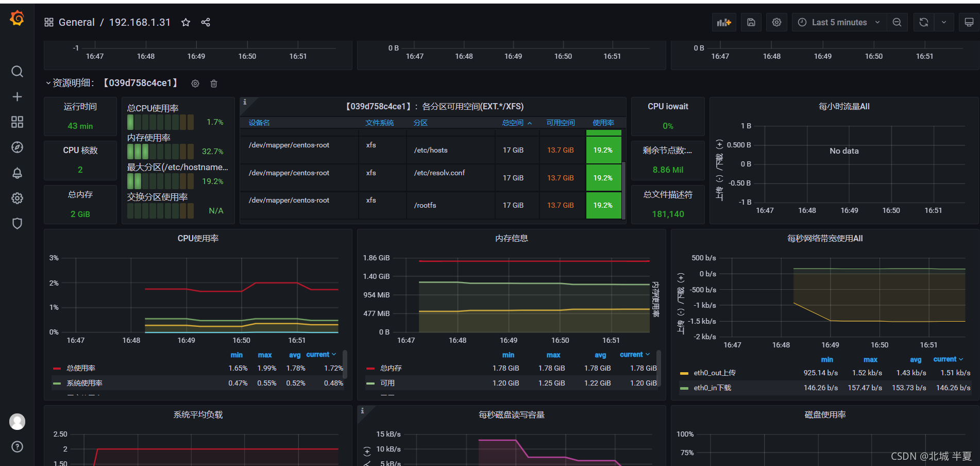The height and width of the screenshot is (466, 980).
Task: Click the 192.168.1.31 dashboard title
Action: [x=140, y=22]
